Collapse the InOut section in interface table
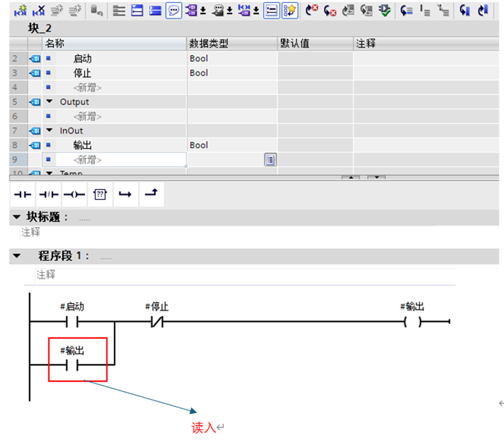The height and width of the screenshot is (440, 504). coord(49,130)
